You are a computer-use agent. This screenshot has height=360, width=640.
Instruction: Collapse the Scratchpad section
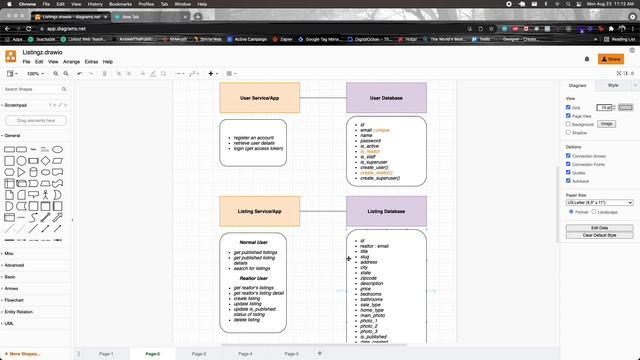16,105
